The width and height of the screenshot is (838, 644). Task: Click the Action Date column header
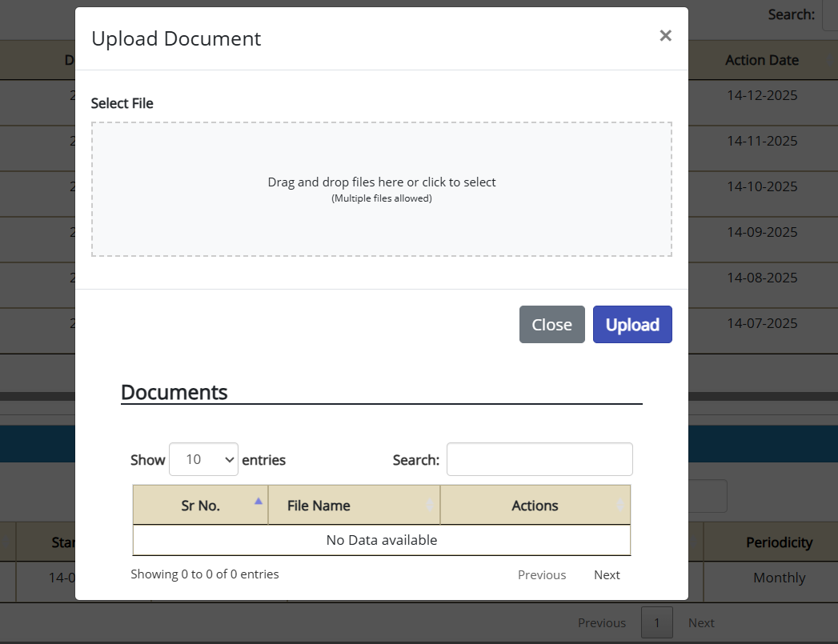(x=761, y=60)
